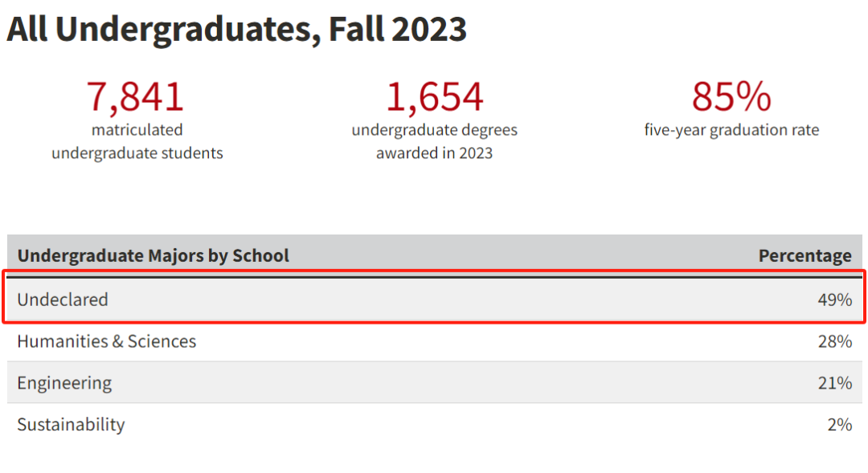
Task: Click the 21% value for Engineering
Action: pyautogui.click(x=835, y=383)
